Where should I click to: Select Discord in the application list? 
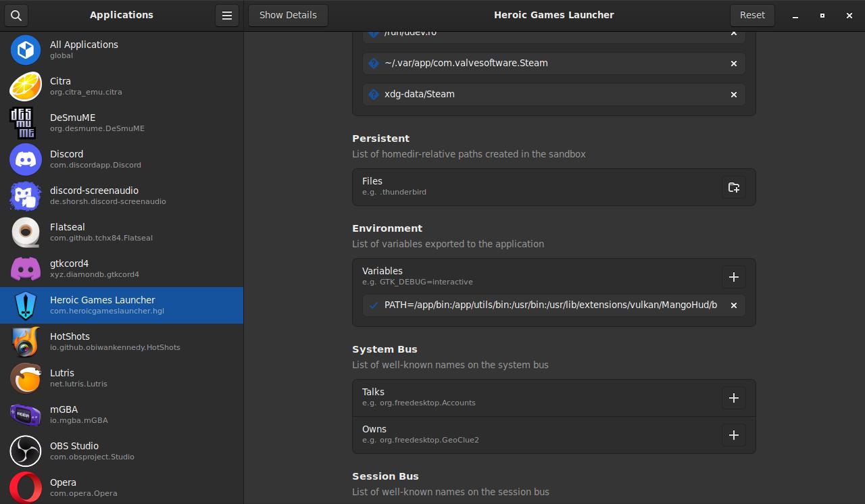(122, 159)
